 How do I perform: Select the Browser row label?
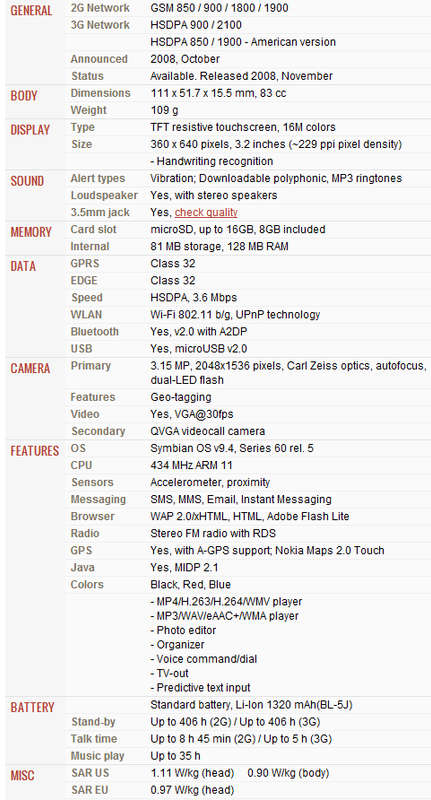point(92,516)
